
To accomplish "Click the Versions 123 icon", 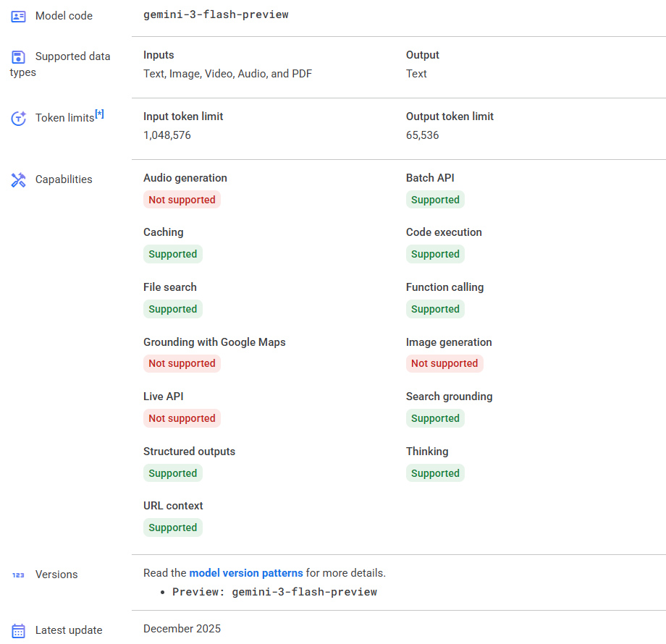I will click(18, 575).
